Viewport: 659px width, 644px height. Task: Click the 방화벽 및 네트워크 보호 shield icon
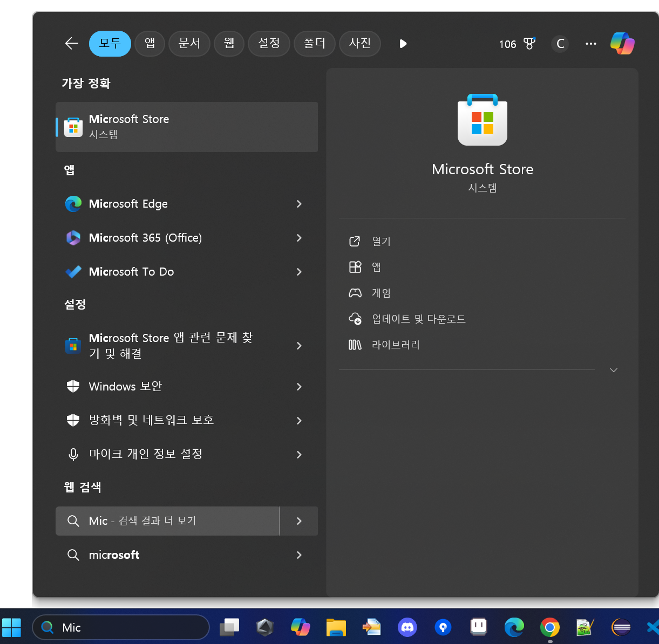pos(73,420)
